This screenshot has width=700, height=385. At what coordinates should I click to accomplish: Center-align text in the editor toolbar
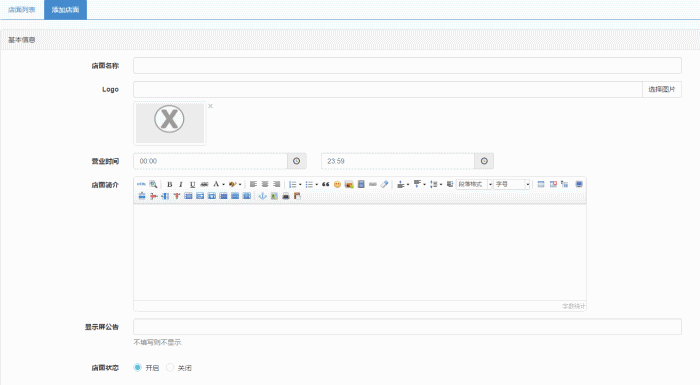265,184
